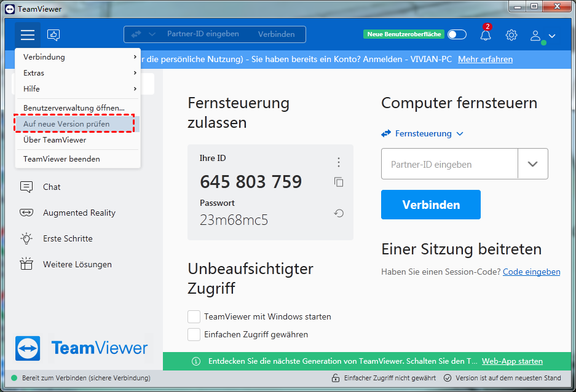Open three-dot options beside Ihre ID

(x=338, y=162)
